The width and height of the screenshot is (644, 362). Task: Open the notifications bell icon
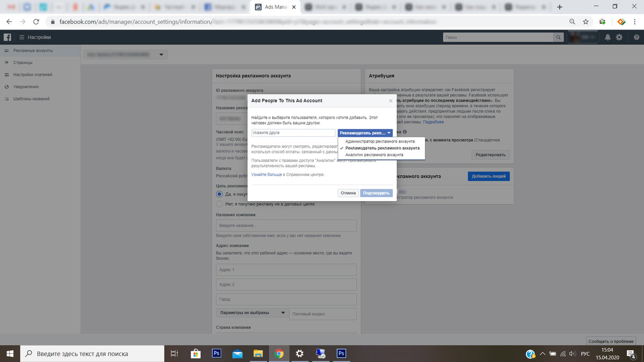[608, 37]
